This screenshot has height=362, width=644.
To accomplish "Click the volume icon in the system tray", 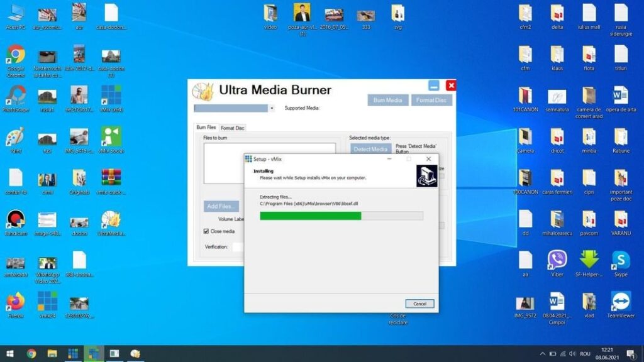I will [572, 353].
